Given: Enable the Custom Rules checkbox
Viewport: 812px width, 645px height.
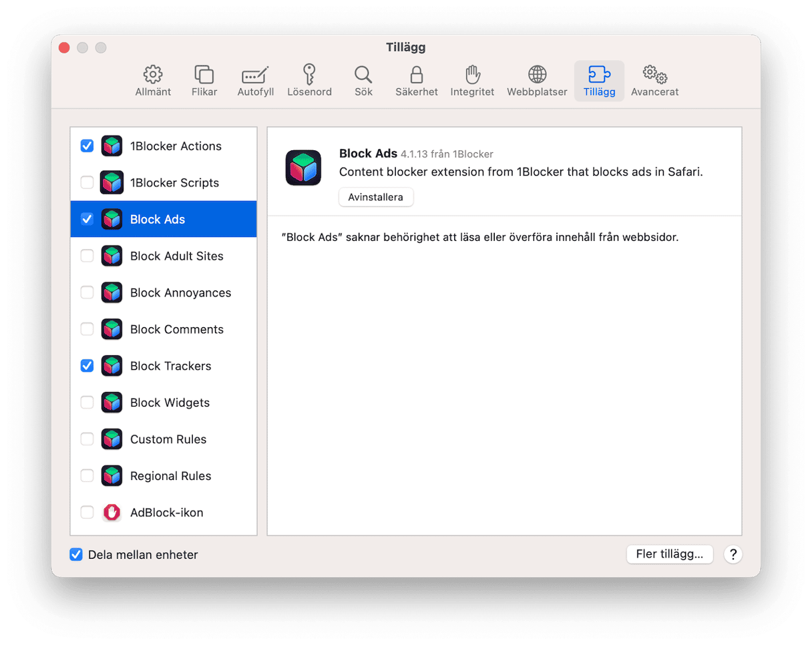Looking at the screenshot, I should coord(87,439).
